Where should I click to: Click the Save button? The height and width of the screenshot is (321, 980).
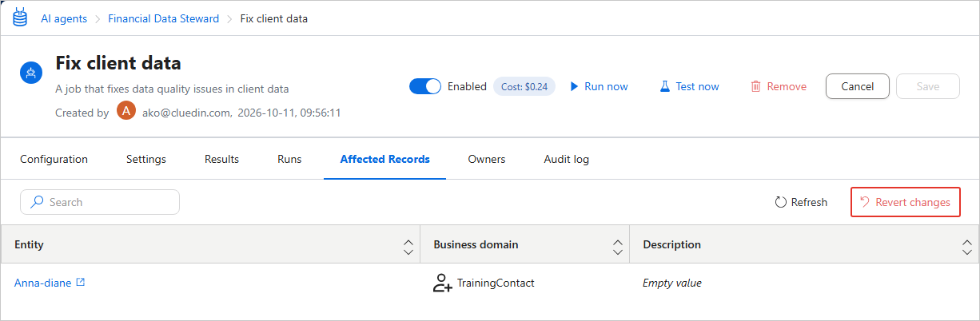tap(928, 86)
